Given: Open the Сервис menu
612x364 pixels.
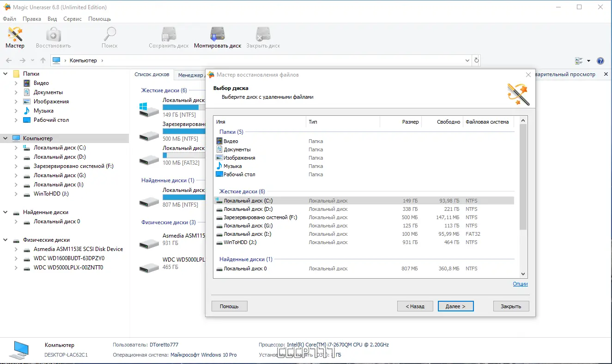Looking at the screenshot, I should point(73,19).
